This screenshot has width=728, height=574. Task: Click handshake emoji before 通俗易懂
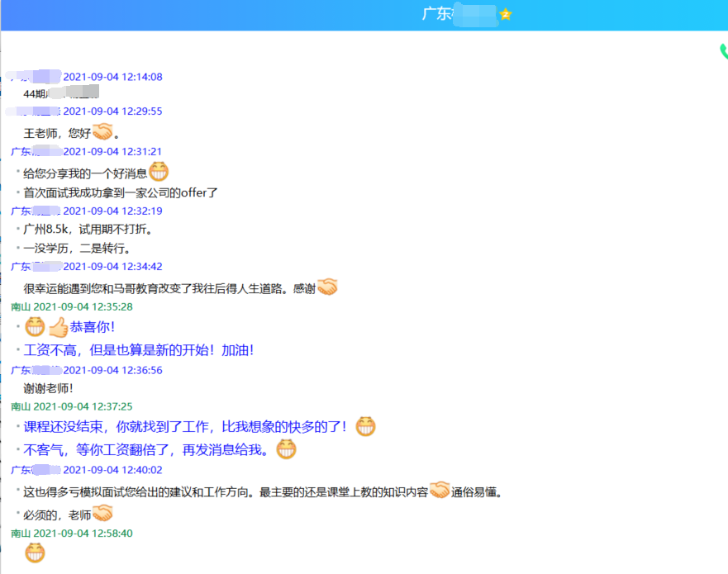[x=440, y=491]
